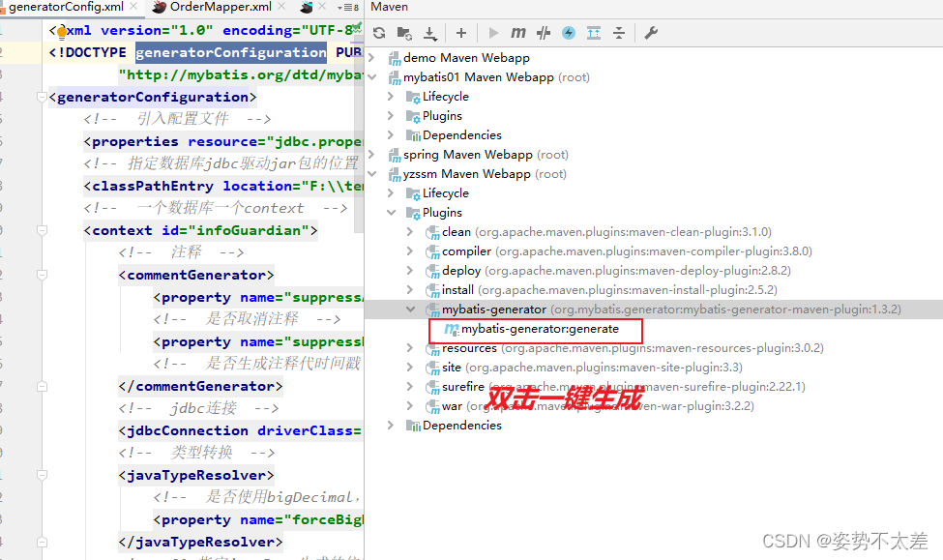Screen dimensions: 943x560
Task: Click the Reload All Maven Projects icon
Action: 379,33
